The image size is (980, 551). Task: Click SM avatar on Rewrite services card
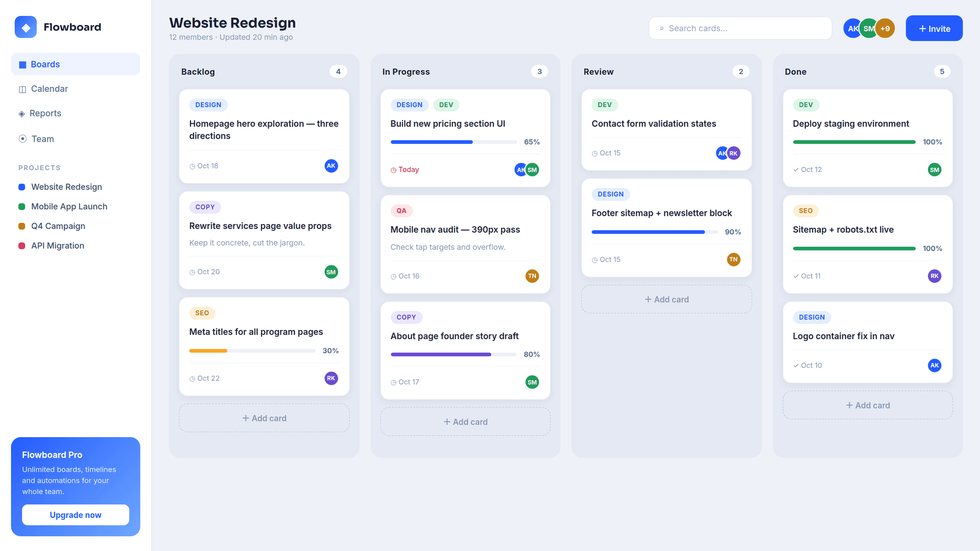[x=331, y=272]
